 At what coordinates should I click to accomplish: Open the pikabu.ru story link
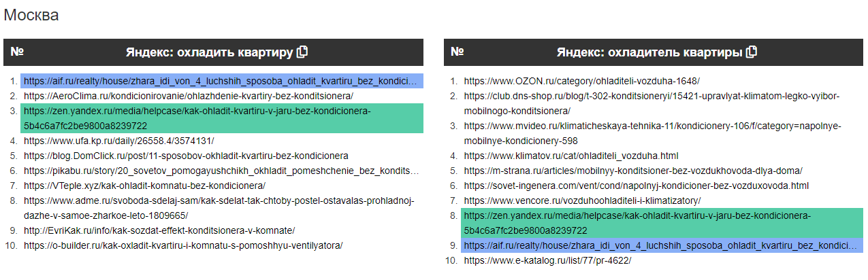pos(221,171)
